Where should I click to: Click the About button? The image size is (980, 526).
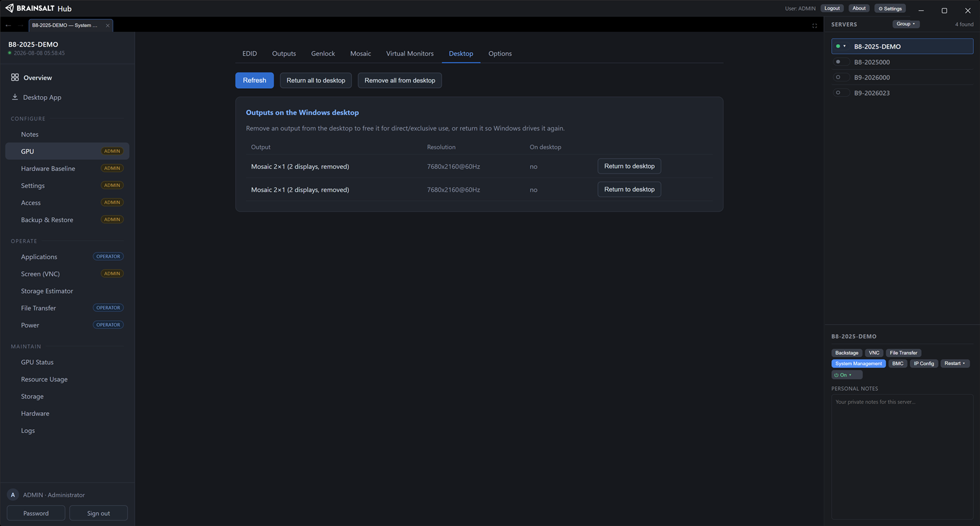click(x=859, y=9)
